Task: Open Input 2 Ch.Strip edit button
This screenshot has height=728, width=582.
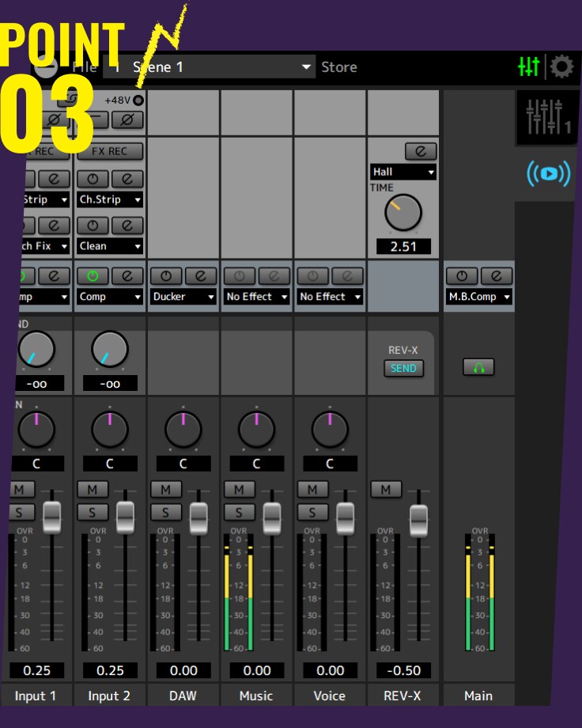Action: pyautogui.click(x=127, y=179)
